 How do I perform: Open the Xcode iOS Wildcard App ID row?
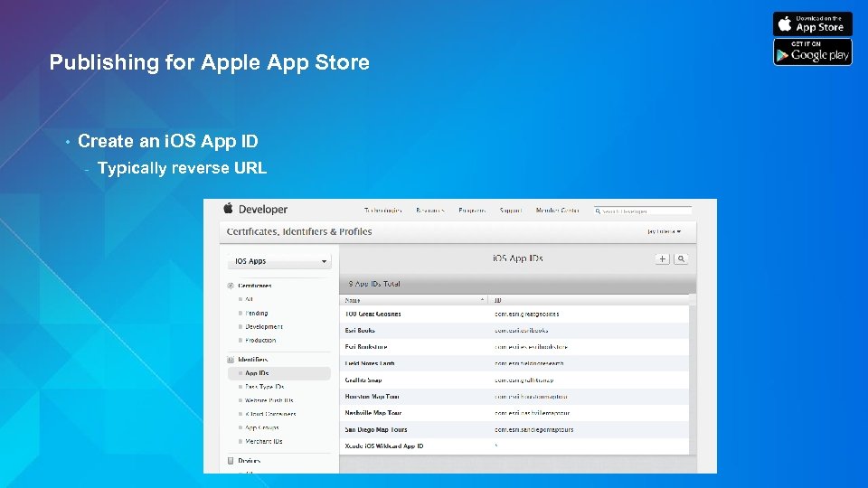click(x=514, y=446)
